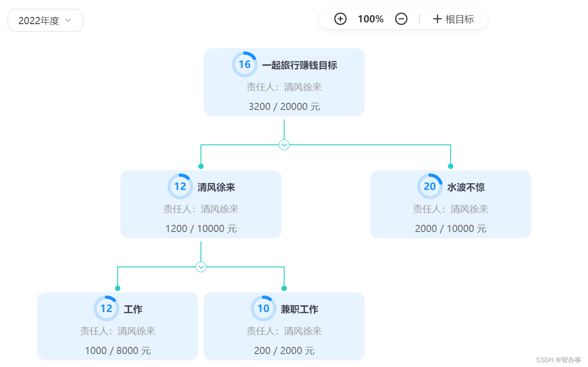The width and height of the screenshot is (588, 367).
Task: Open the 2022年度 year dropdown
Action: tap(45, 21)
